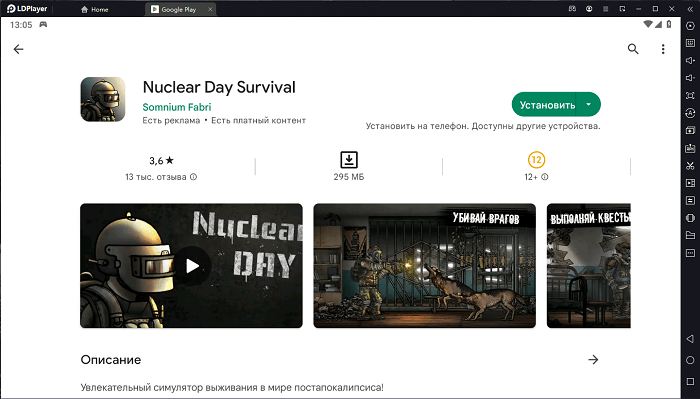Go back using the left arrow
This screenshot has width=700, height=399.
(x=18, y=49)
